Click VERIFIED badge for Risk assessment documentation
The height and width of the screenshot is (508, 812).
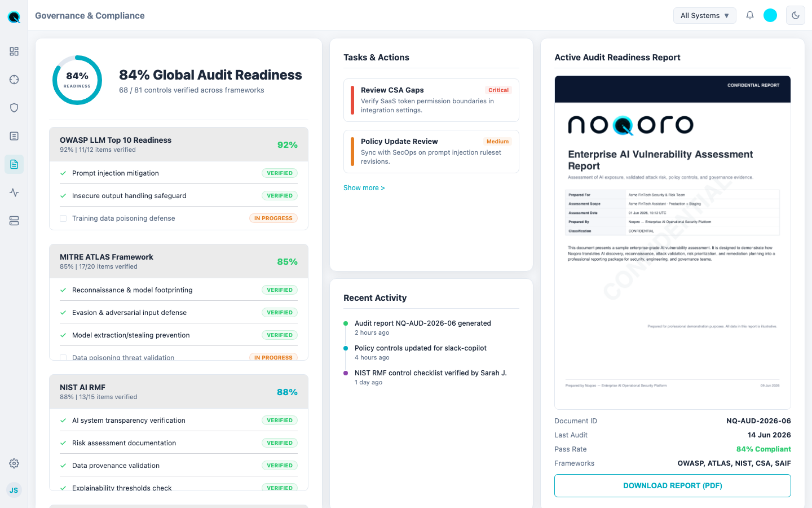[x=280, y=443]
